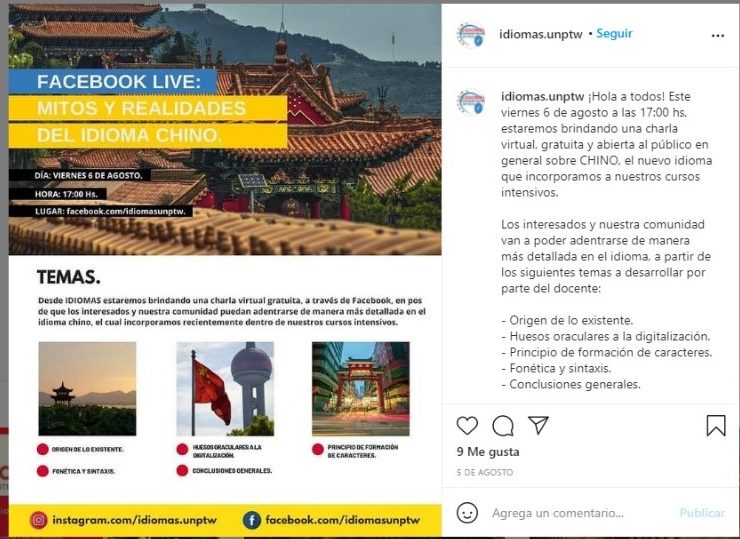Open emoji picker smiley icon

pos(467,513)
